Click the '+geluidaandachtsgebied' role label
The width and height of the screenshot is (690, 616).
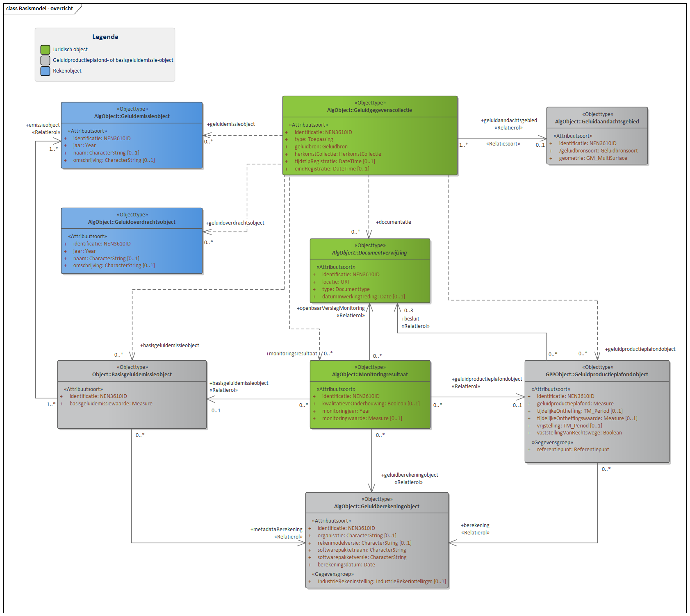(x=509, y=120)
